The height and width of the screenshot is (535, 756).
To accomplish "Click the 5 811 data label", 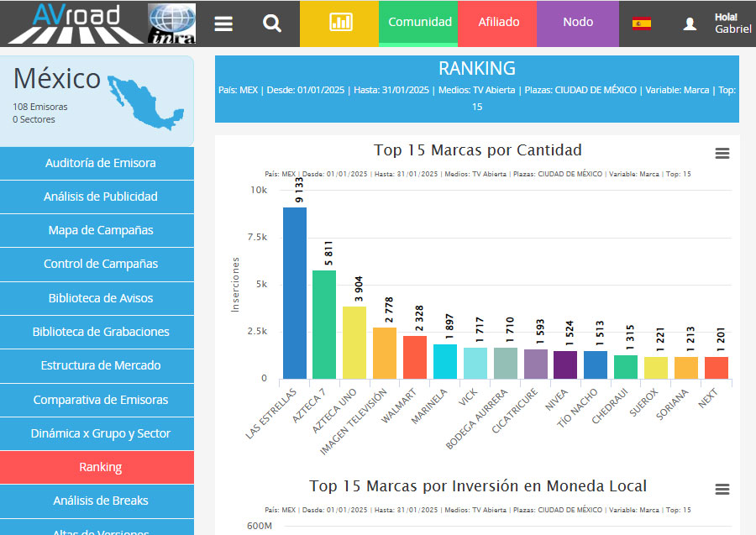I will point(328,253).
